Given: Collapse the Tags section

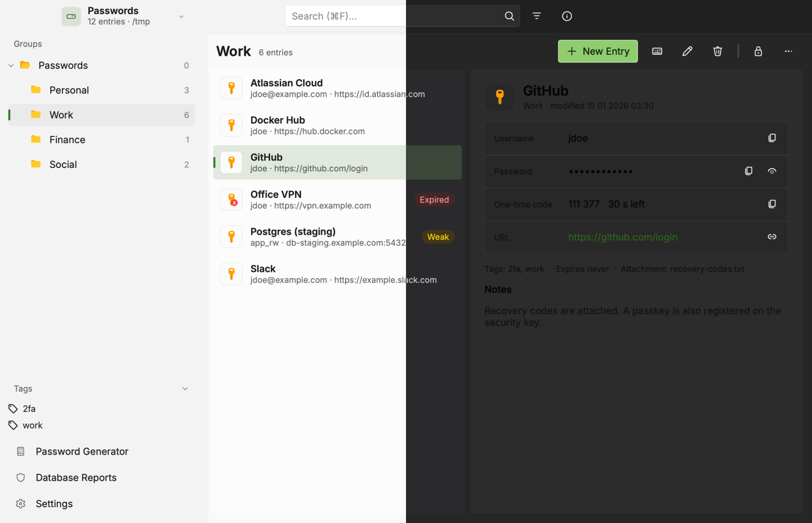Looking at the screenshot, I should point(185,389).
